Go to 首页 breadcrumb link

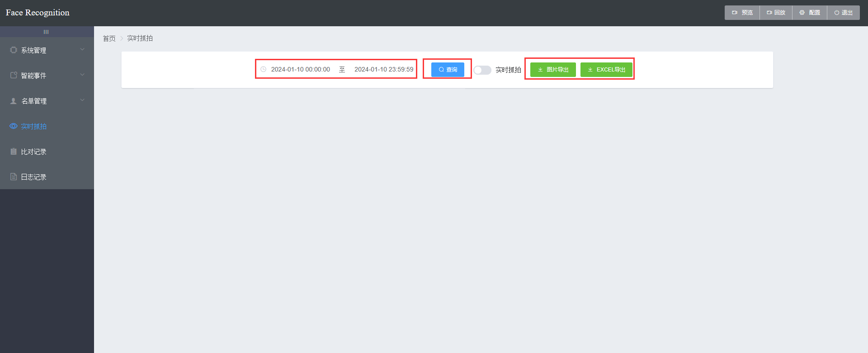(x=109, y=38)
